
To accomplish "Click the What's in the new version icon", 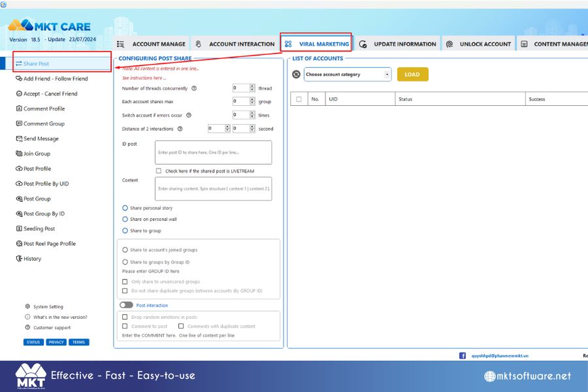I will [27, 317].
